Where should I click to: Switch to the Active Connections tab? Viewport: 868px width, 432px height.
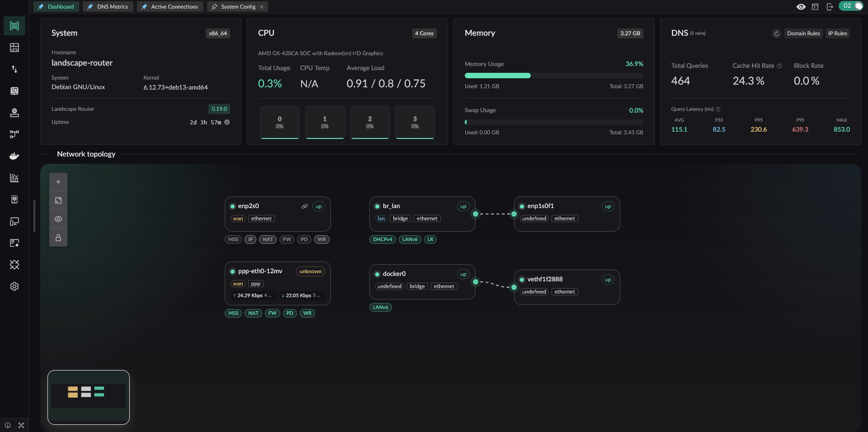coord(170,7)
